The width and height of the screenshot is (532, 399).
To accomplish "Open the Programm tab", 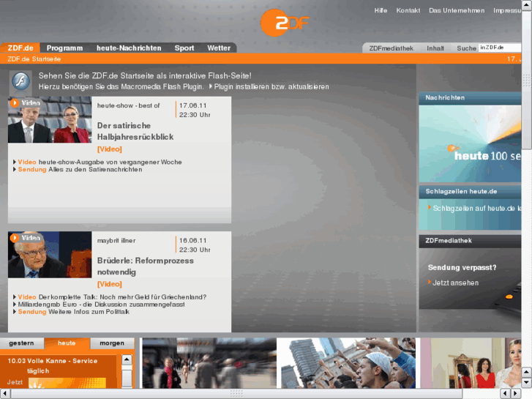I will 64,48.
